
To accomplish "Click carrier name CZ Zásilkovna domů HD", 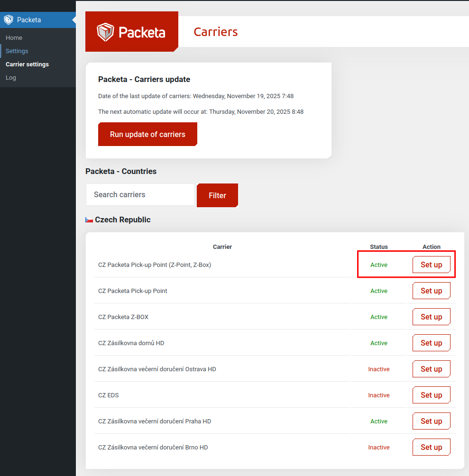I will (x=131, y=343).
